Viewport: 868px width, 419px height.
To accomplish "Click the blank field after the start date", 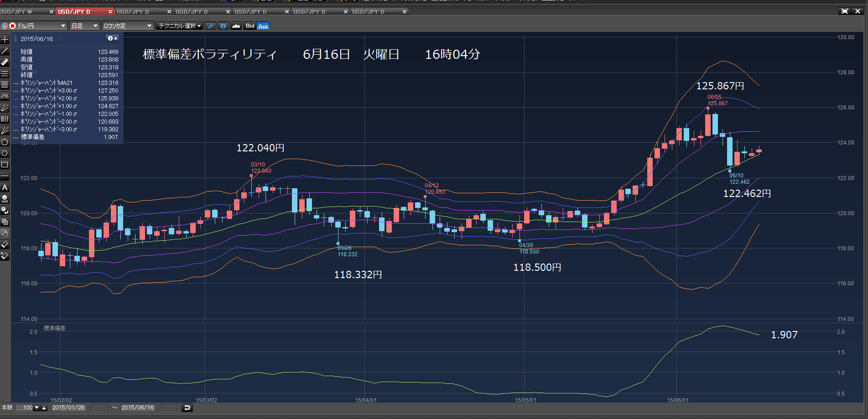I will pos(99,408).
